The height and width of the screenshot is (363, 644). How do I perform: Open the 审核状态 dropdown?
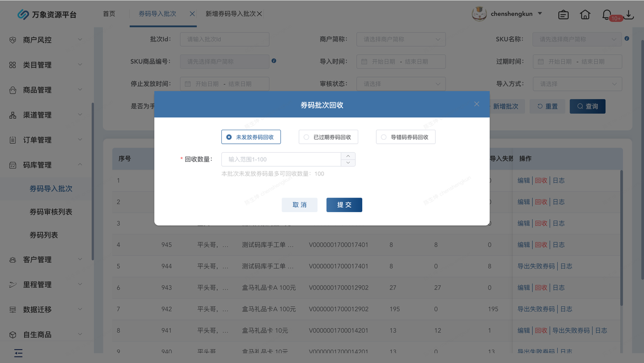coord(401,84)
